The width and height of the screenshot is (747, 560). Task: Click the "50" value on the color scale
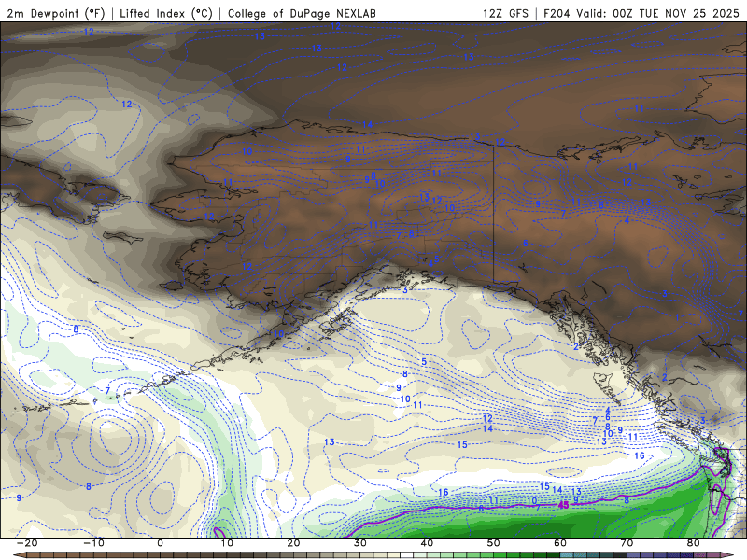click(x=494, y=543)
